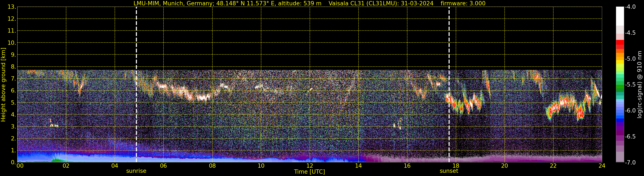Click the white dashed sunrise line
This screenshot has height=176, width=644.
[136, 85]
